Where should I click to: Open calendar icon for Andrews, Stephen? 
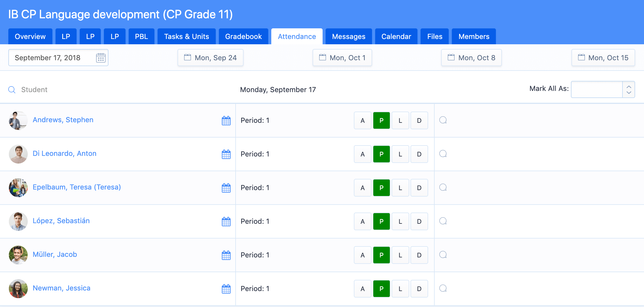pyautogui.click(x=226, y=120)
